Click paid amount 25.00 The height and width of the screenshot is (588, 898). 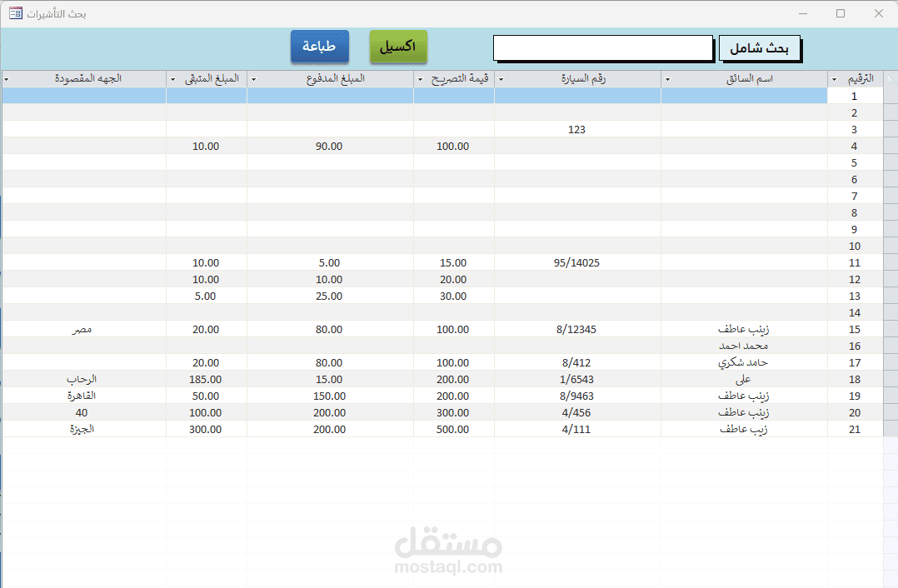(330, 296)
